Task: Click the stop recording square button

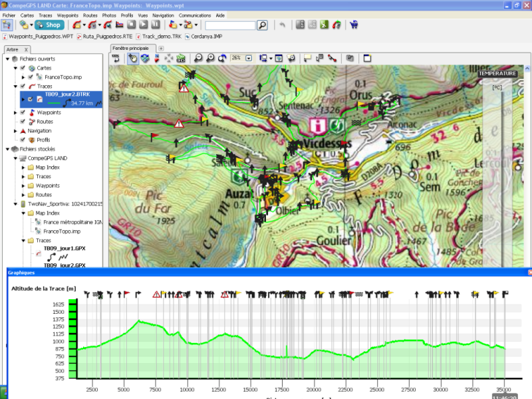Action: point(132,25)
